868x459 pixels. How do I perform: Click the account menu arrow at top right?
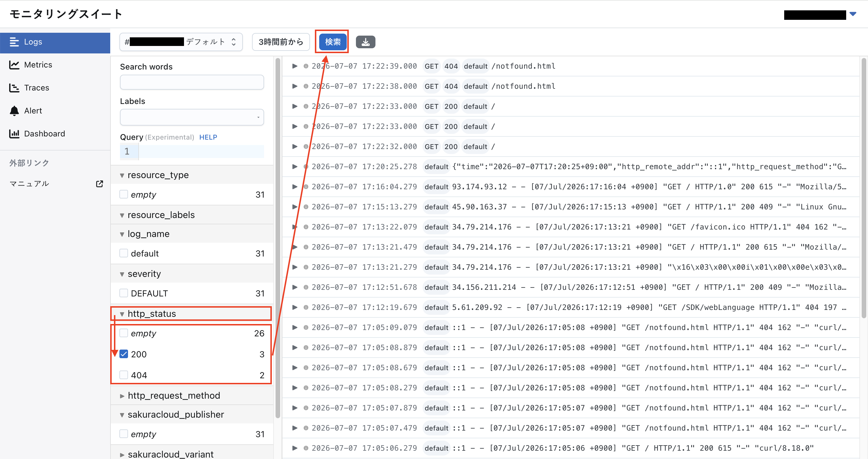(853, 14)
